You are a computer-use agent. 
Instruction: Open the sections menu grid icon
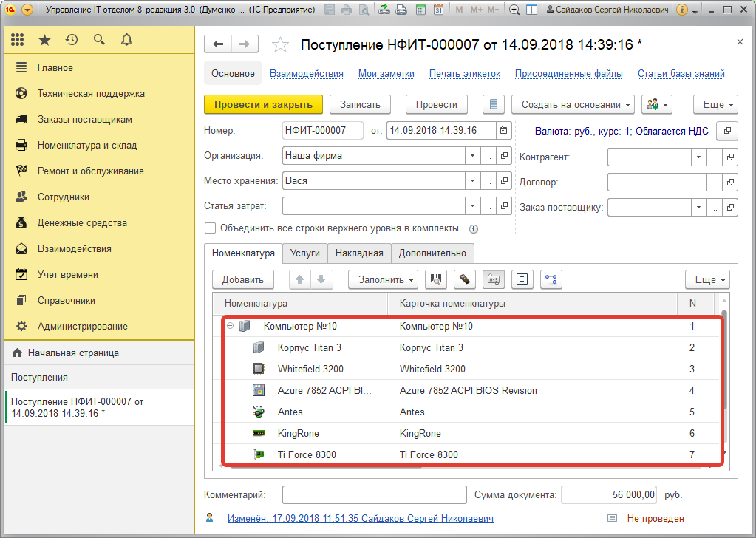(x=17, y=40)
